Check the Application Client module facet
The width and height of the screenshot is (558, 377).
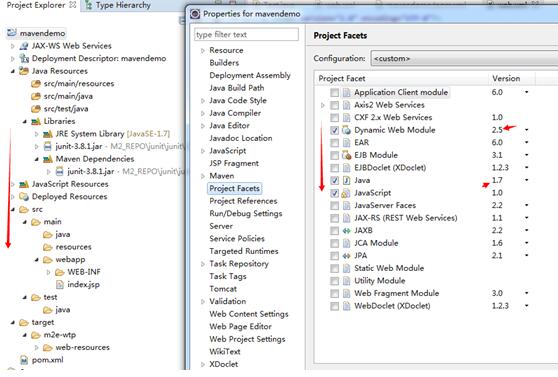click(334, 93)
